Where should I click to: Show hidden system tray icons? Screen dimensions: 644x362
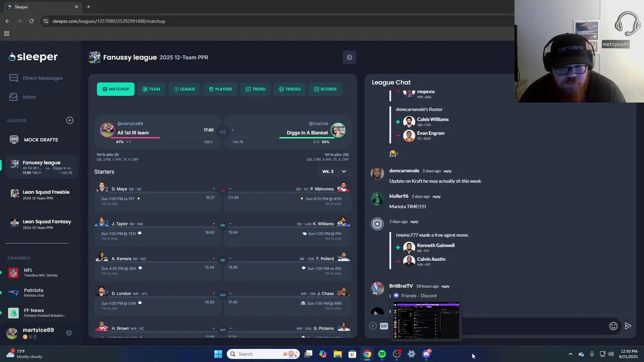pyautogui.click(x=570, y=354)
